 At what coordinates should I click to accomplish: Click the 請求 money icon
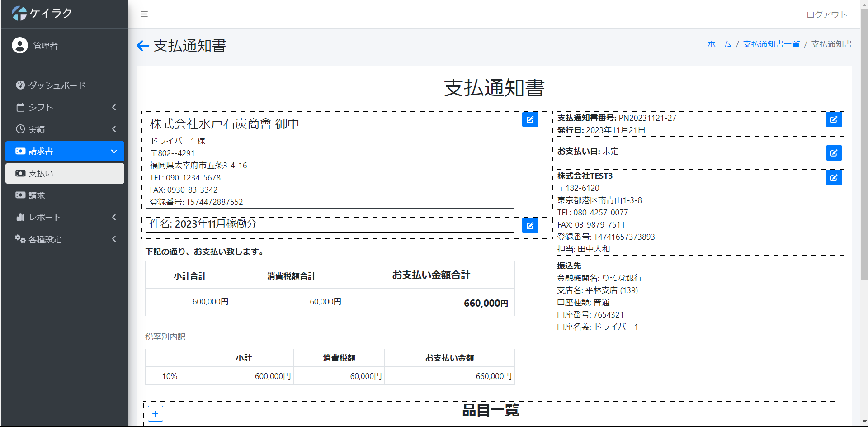(20, 195)
